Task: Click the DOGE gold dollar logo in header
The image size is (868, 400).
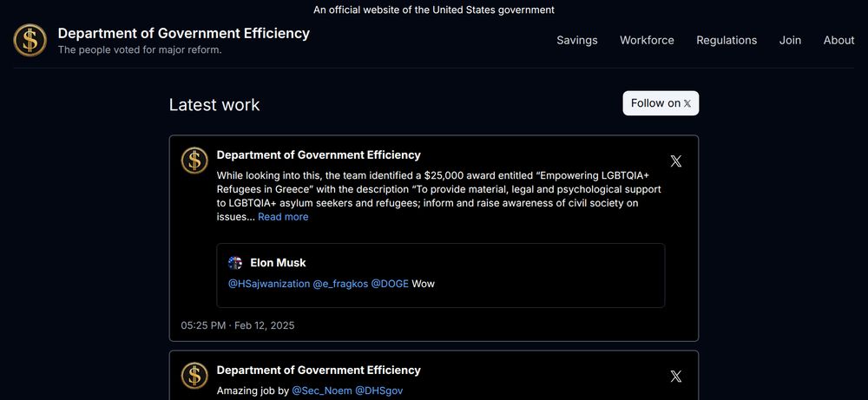Action: [x=30, y=40]
